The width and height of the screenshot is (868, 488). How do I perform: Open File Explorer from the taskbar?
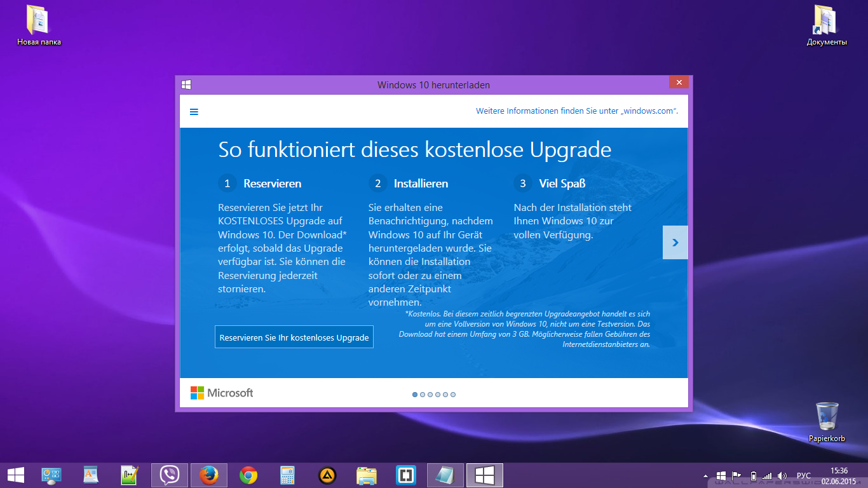click(367, 475)
